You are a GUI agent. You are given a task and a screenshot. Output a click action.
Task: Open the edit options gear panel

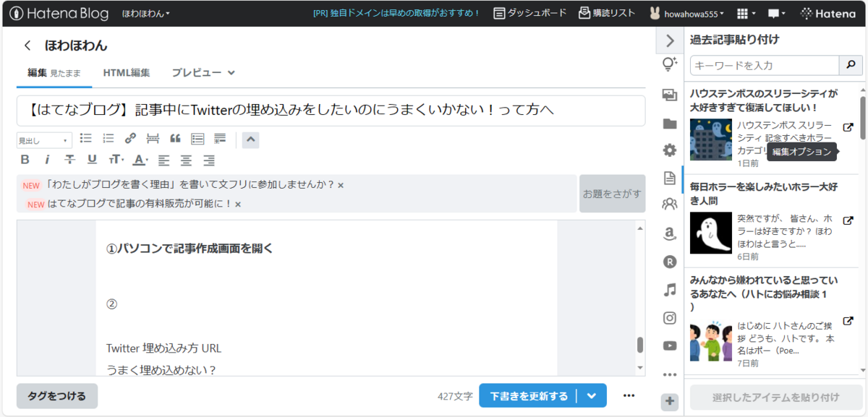tap(670, 150)
